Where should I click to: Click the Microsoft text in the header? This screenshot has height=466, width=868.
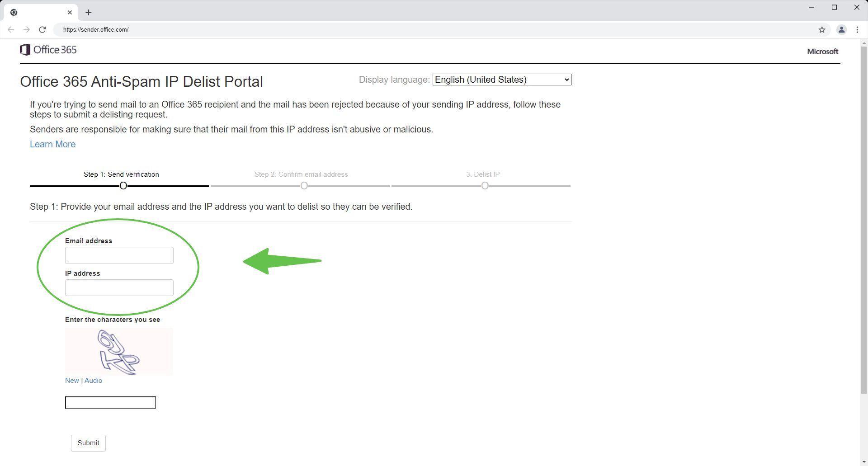click(823, 52)
